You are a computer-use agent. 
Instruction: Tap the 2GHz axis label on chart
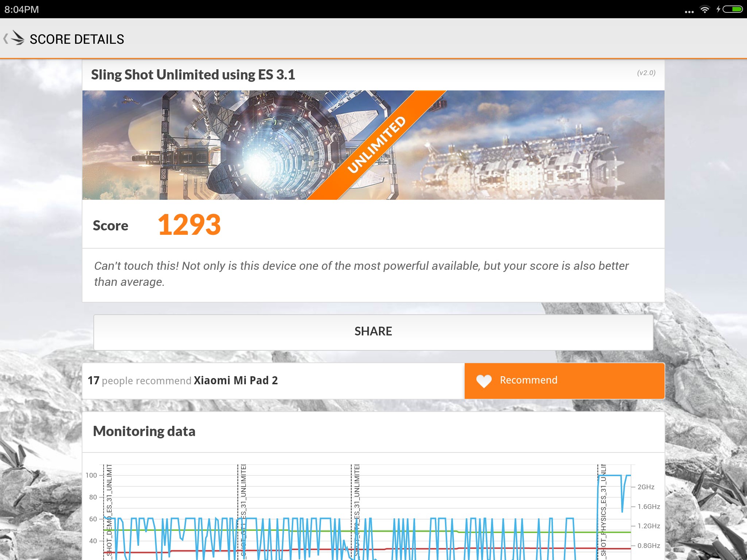(646, 487)
